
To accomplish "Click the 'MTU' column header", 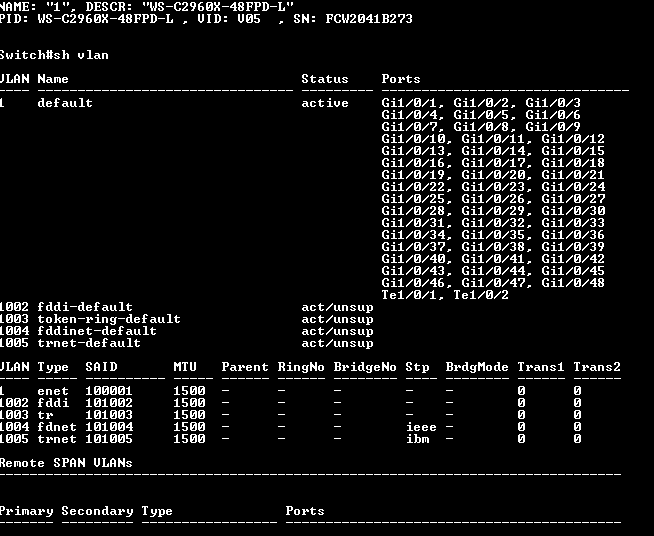I will pyautogui.click(x=185, y=367).
